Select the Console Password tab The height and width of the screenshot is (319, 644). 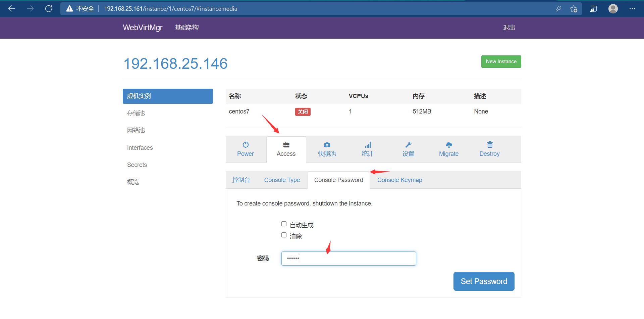pyautogui.click(x=339, y=180)
